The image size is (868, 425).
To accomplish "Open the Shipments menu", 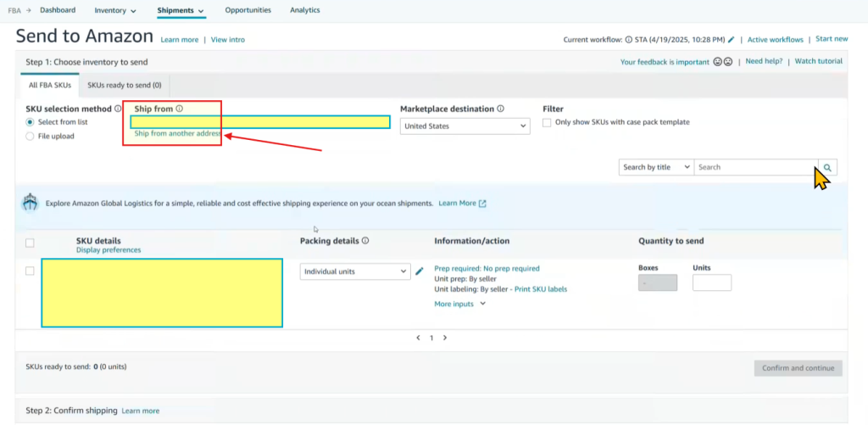I will (x=181, y=11).
